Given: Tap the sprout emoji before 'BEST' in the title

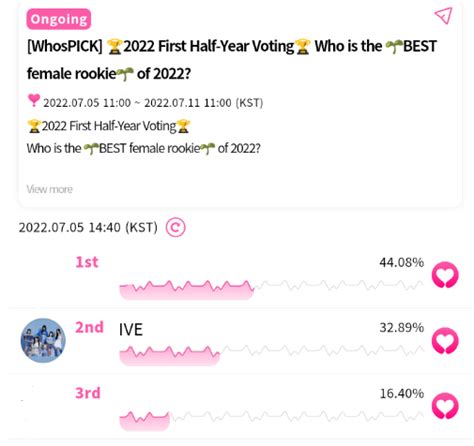Looking at the screenshot, I should [x=394, y=47].
